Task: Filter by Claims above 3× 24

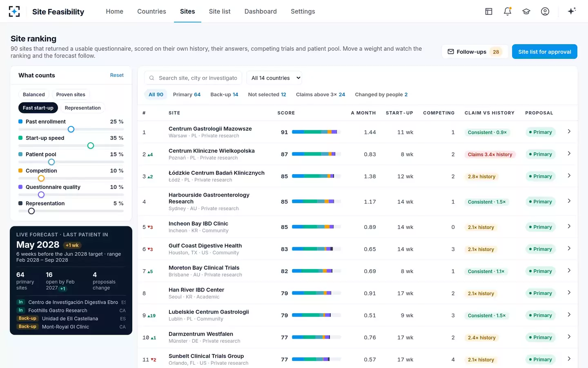Action: tap(321, 94)
